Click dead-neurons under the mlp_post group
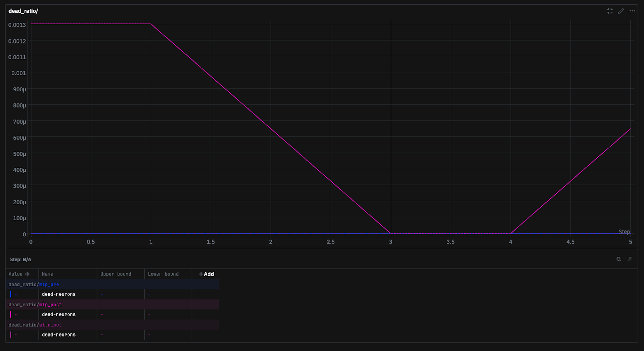The height and width of the screenshot is (351, 644). (59, 314)
